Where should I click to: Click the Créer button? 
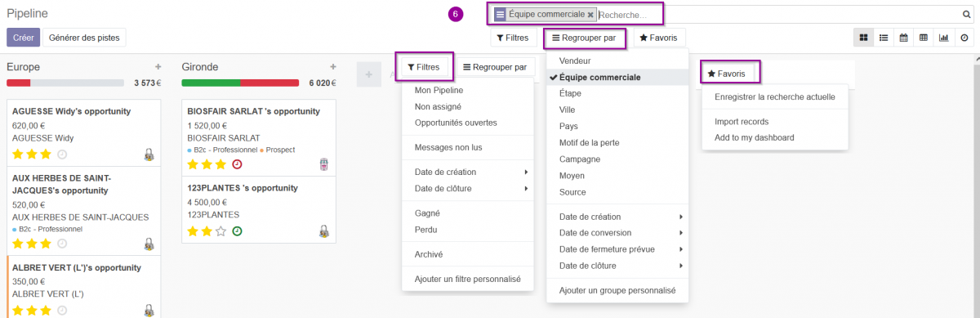click(23, 38)
